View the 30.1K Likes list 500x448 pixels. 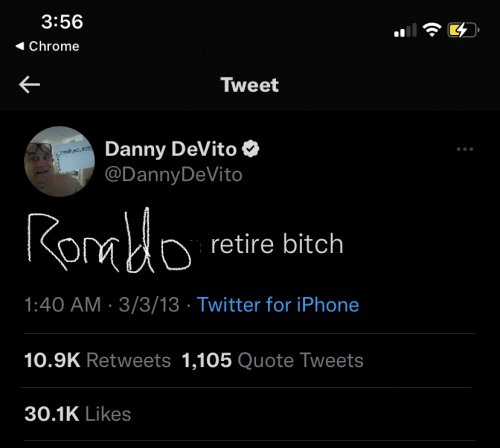(78, 414)
